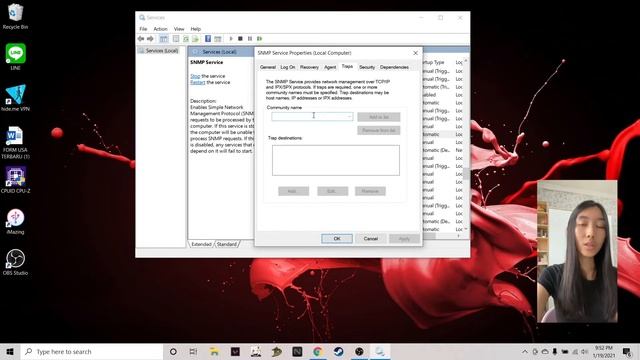This screenshot has width=640, height=360.
Task: Switch to the Standard tab in Services
Action: (x=227, y=244)
